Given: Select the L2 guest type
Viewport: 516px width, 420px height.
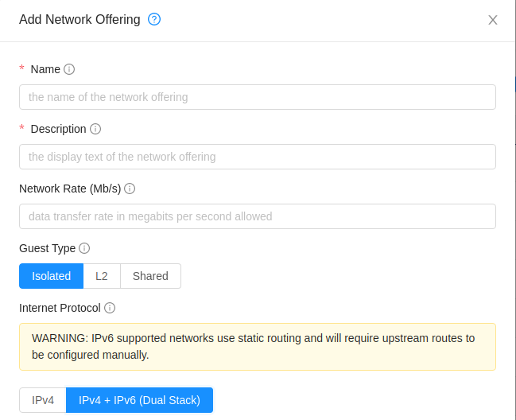Looking at the screenshot, I should [x=102, y=276].
